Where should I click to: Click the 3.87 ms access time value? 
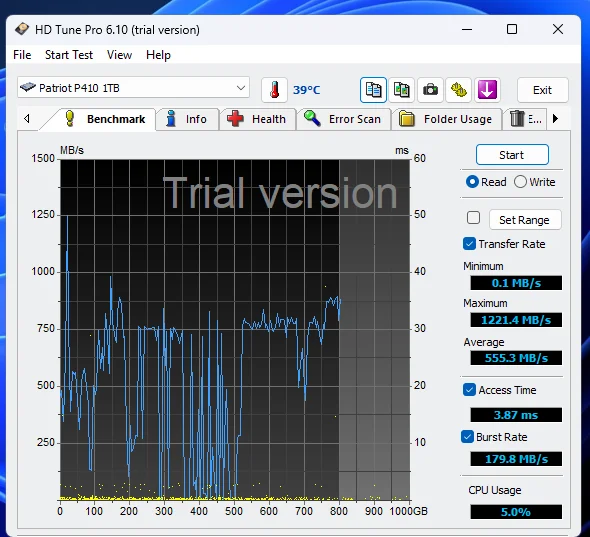516,415
